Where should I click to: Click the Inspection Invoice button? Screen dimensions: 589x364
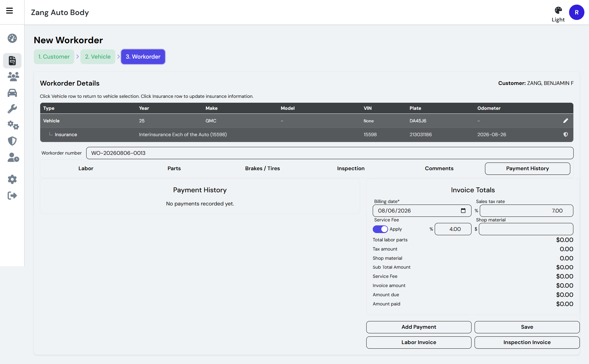(527, 342)
